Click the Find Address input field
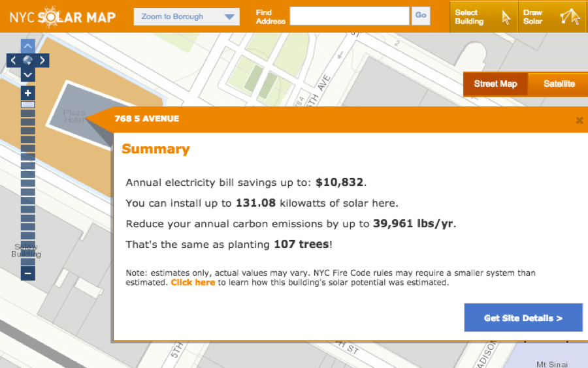 coord(349,16)
